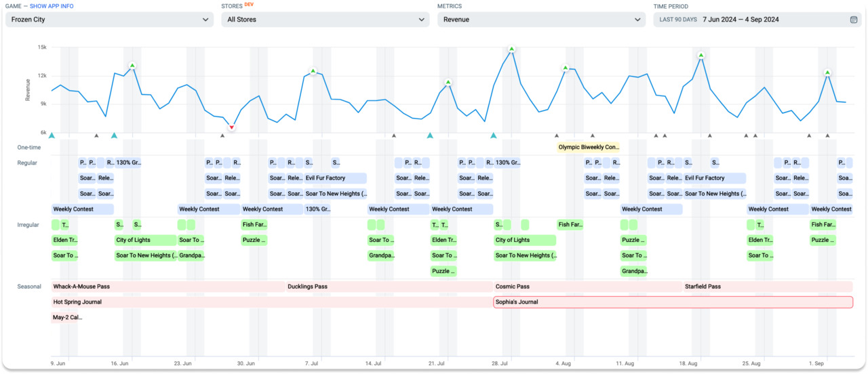
Task: Click the Ducklings Pass seasonal event bar
Action: coord(389,287)
